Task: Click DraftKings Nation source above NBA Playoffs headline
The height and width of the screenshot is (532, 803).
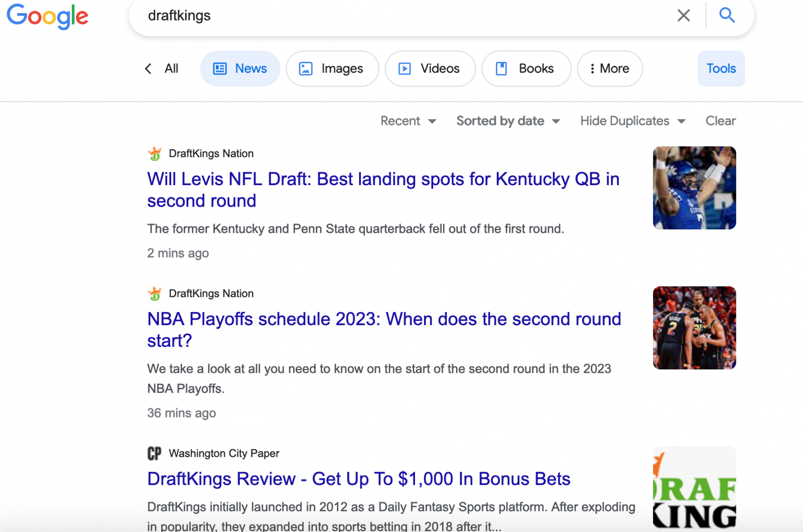Action: coord(211,294)
